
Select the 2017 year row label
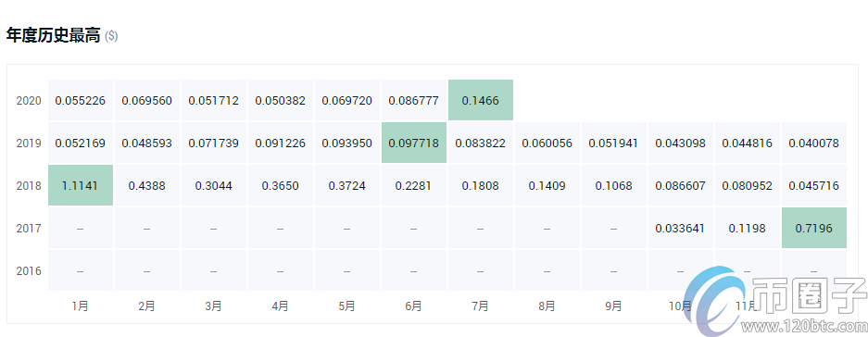(x=29, y=228)
